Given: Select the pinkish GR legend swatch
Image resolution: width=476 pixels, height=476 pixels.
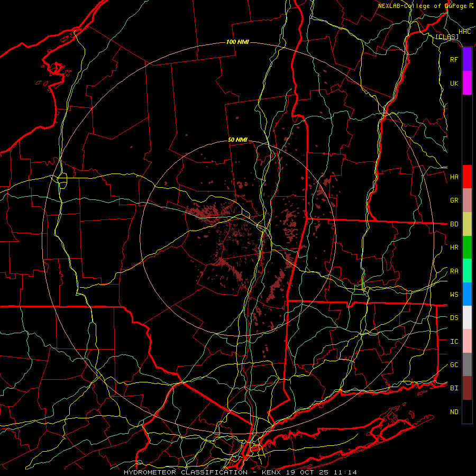Looking at the screenshot, I should coord(467,200).
